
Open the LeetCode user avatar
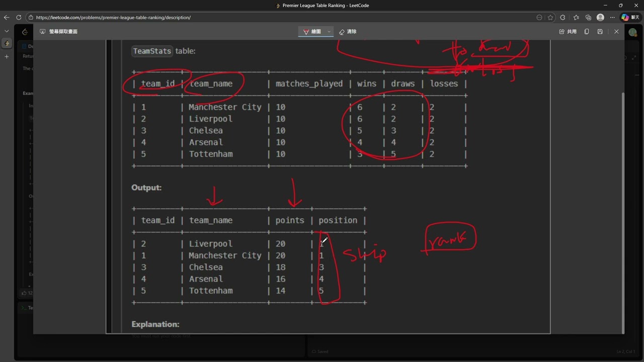pos(632,32)
